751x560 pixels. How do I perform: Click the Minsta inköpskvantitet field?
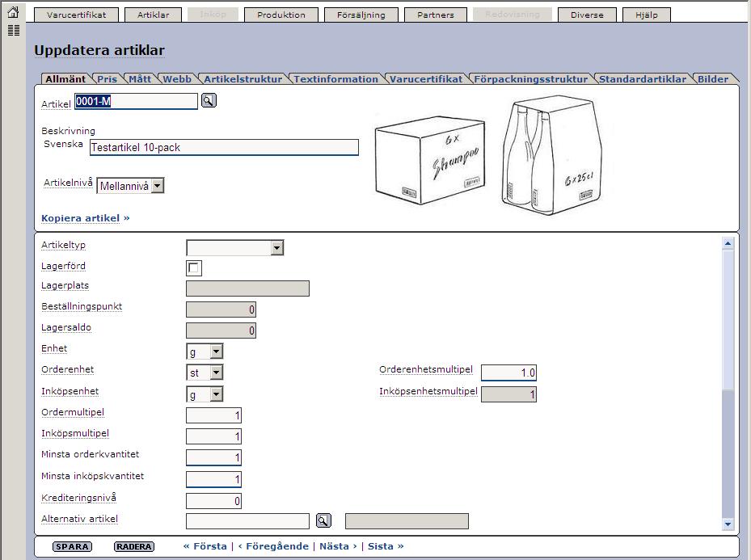(213, 479)
